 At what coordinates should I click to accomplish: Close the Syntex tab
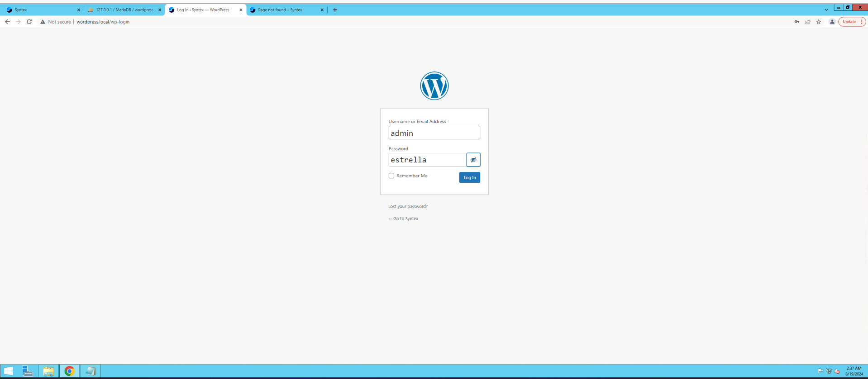(x=78, y=9)
